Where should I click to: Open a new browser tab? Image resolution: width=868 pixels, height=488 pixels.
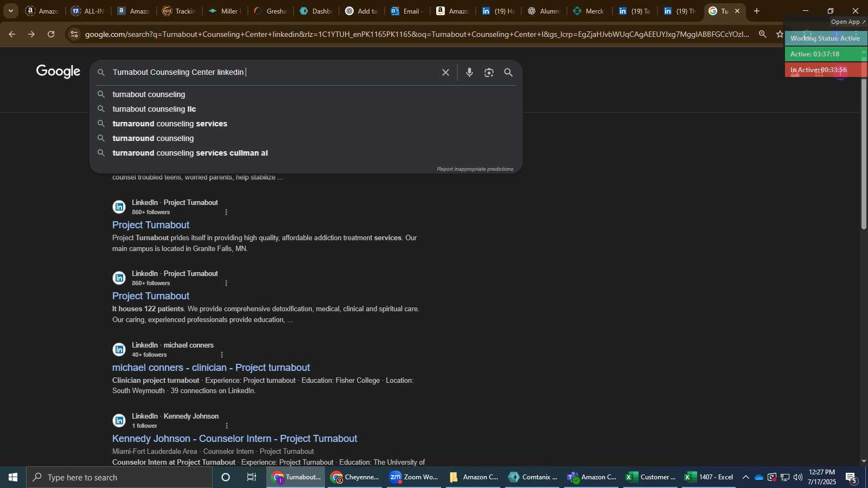(x=757, y=11)
